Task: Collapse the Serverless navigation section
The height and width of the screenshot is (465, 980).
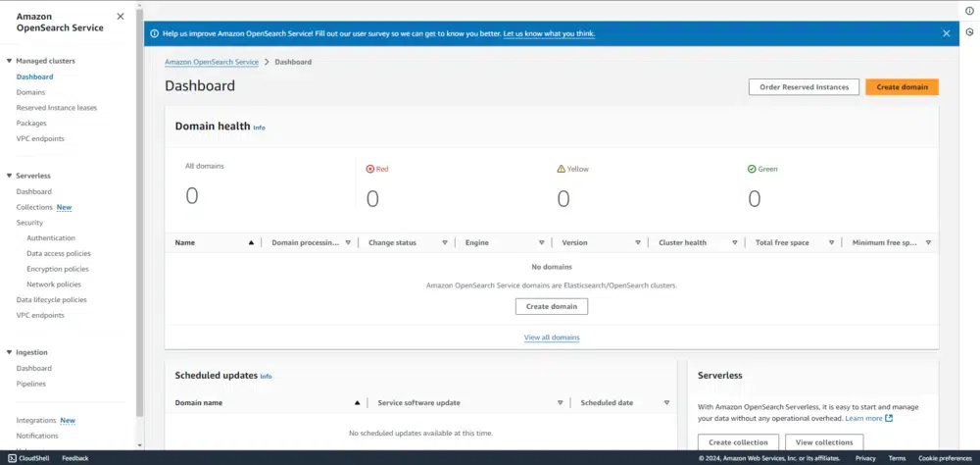Action: tap(10, 176)
